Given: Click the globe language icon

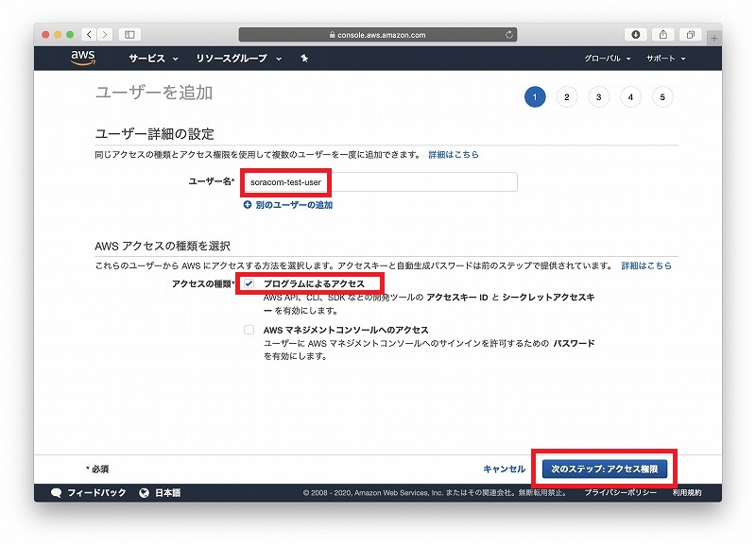Looking at the screenshot, I should click(144, 492).
